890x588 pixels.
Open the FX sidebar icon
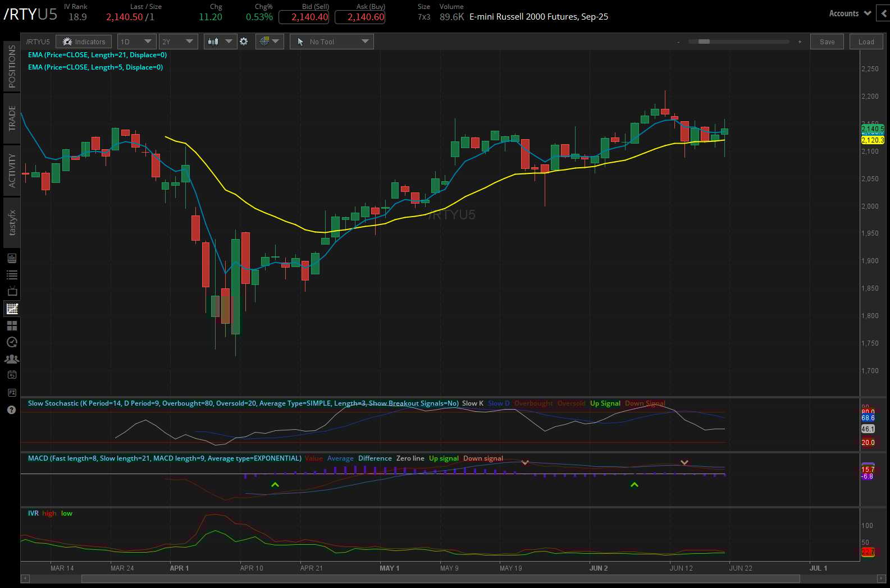point(12,393)
